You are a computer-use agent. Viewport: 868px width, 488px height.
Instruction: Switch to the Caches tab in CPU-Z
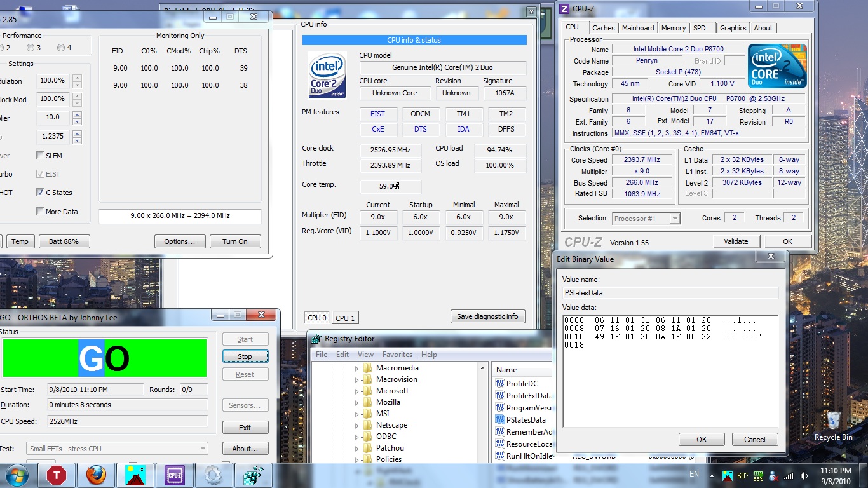click(604, 28)
